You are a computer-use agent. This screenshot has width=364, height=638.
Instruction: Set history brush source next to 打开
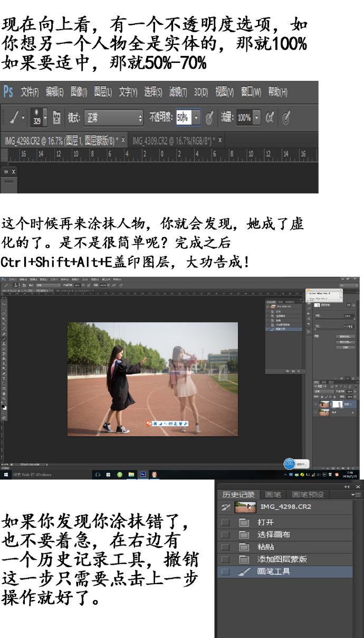pos(226,522)
